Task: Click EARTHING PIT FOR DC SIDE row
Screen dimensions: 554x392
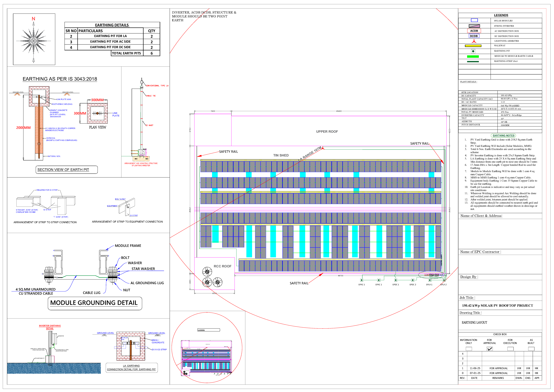Action: 112,47
